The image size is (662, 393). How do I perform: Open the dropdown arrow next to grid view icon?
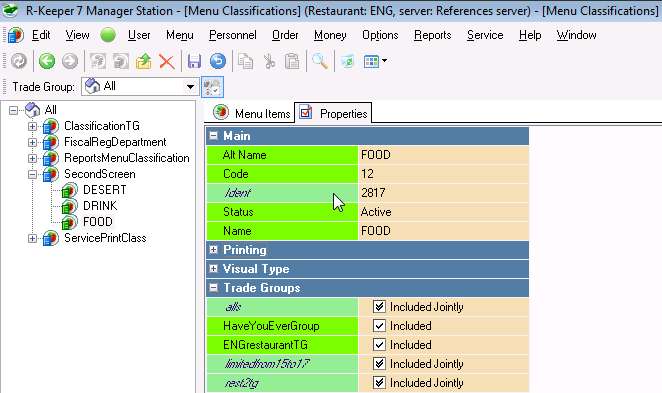(384, 61)
